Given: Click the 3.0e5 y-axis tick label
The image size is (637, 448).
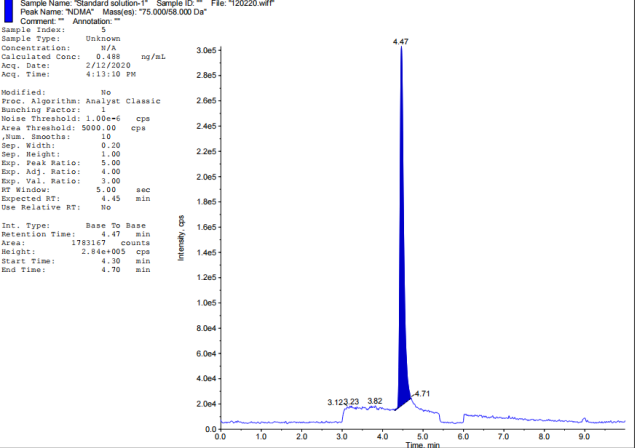Looking at the screenshot, I should 207,50.
